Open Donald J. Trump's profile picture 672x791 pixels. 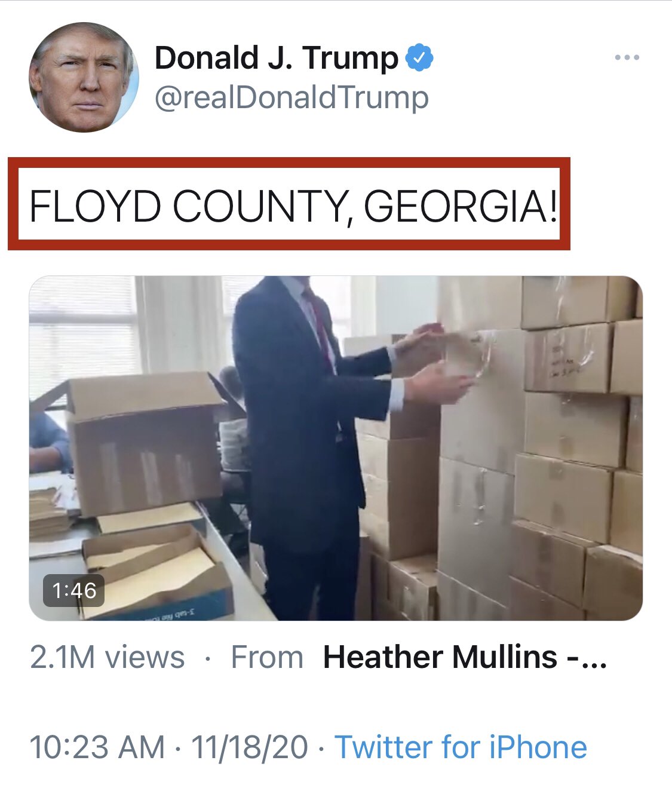point(84,78)
